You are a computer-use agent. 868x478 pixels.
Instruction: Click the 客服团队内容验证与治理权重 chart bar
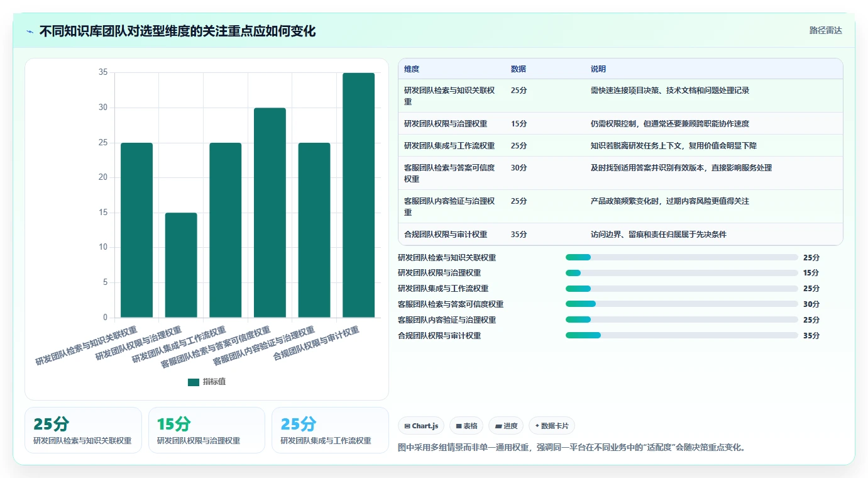point(314,230)
